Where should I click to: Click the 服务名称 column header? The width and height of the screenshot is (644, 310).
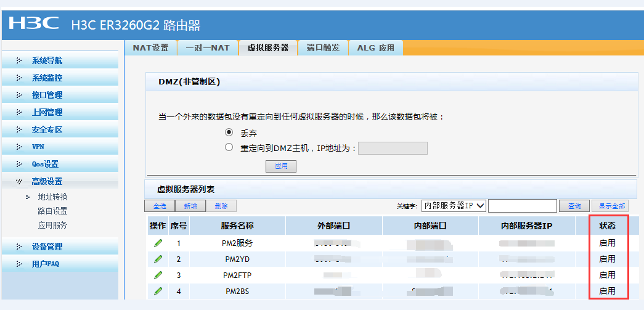(237, 226)
